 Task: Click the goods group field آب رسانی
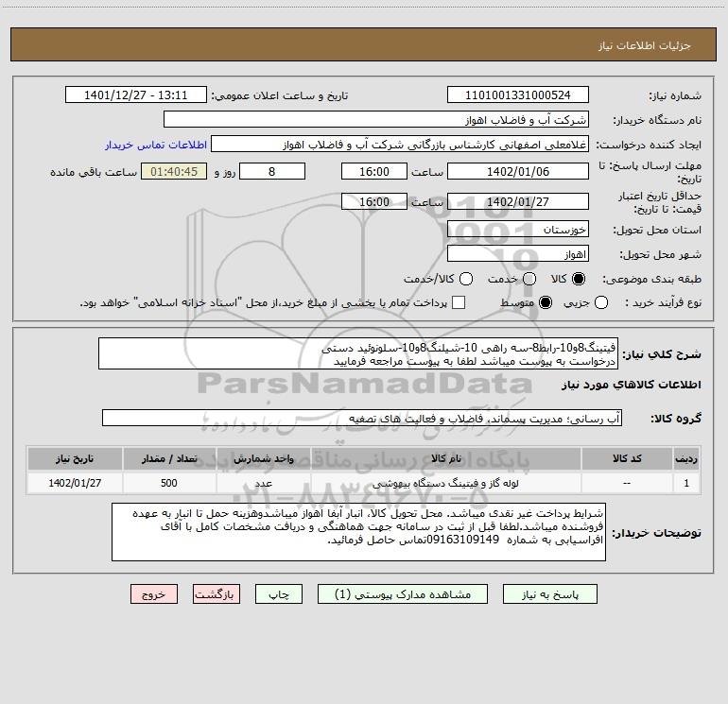362,418
